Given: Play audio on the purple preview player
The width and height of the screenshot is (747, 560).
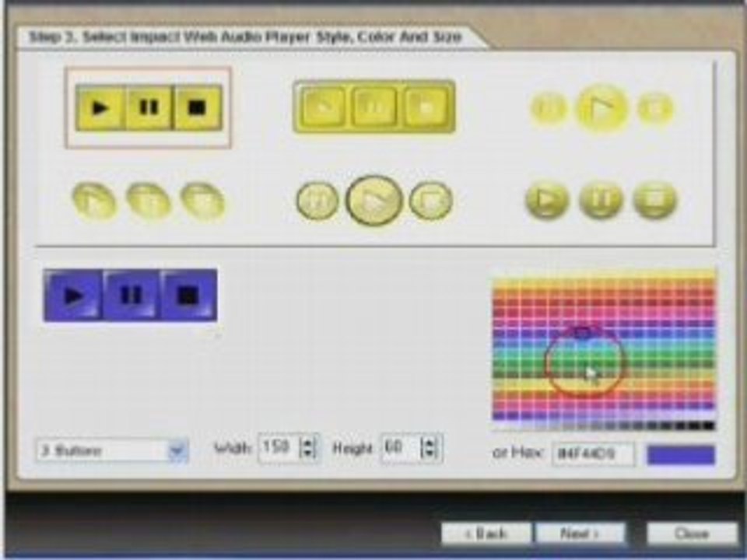Looking at the screenshot, I should tap(73, 296).
